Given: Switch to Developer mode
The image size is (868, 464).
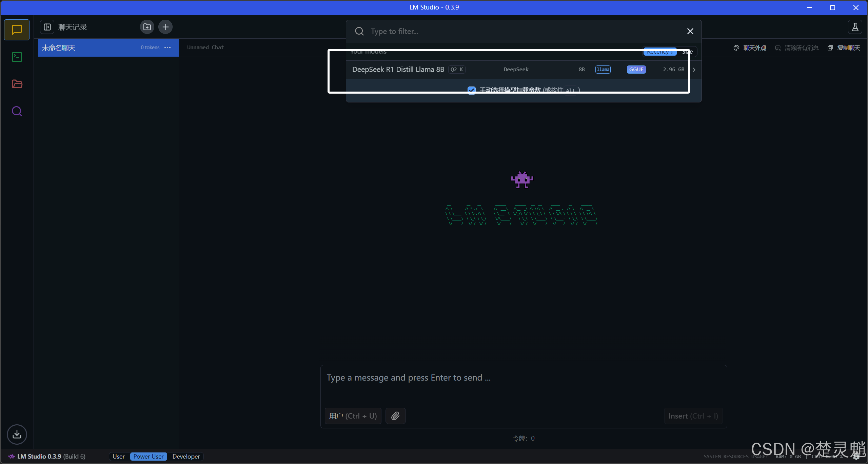Looking at the screenshot, I should tap(186, 457).
